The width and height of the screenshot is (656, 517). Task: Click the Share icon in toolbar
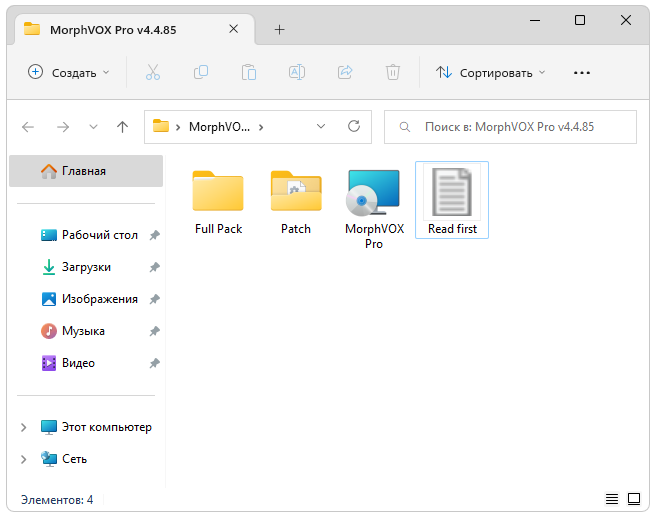pyautogui.click(x=345, y=72)
